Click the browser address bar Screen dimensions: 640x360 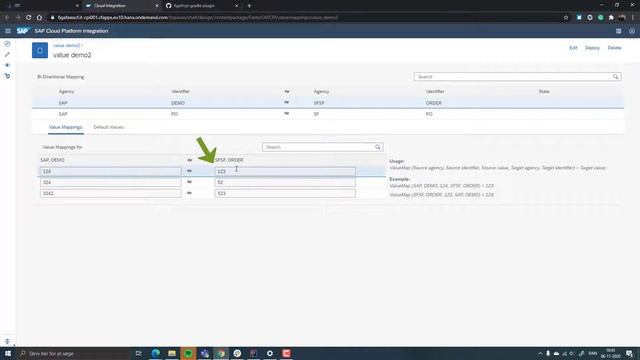pyautogui.click(x=306, y=18)
